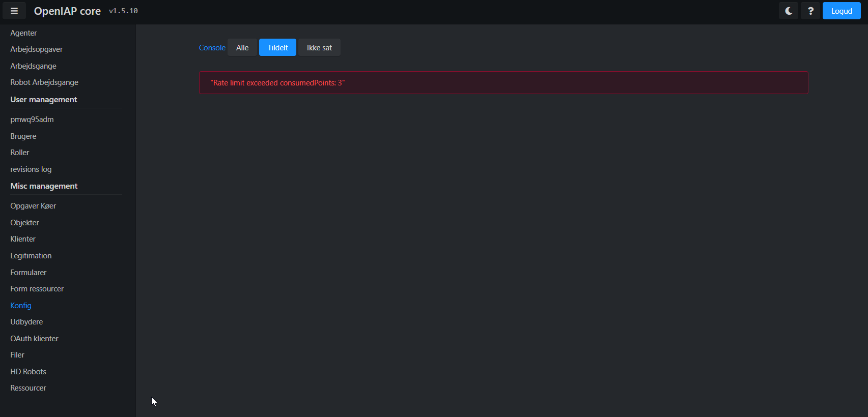Screen dimensions: 868x417
Task: Open OAuth klienter page
Action: tap(34, 339)
